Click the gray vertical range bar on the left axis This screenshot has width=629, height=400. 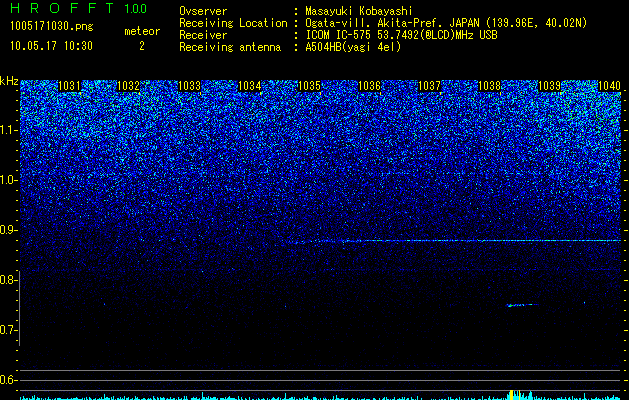pyautogui.click(x=20, y=308)
